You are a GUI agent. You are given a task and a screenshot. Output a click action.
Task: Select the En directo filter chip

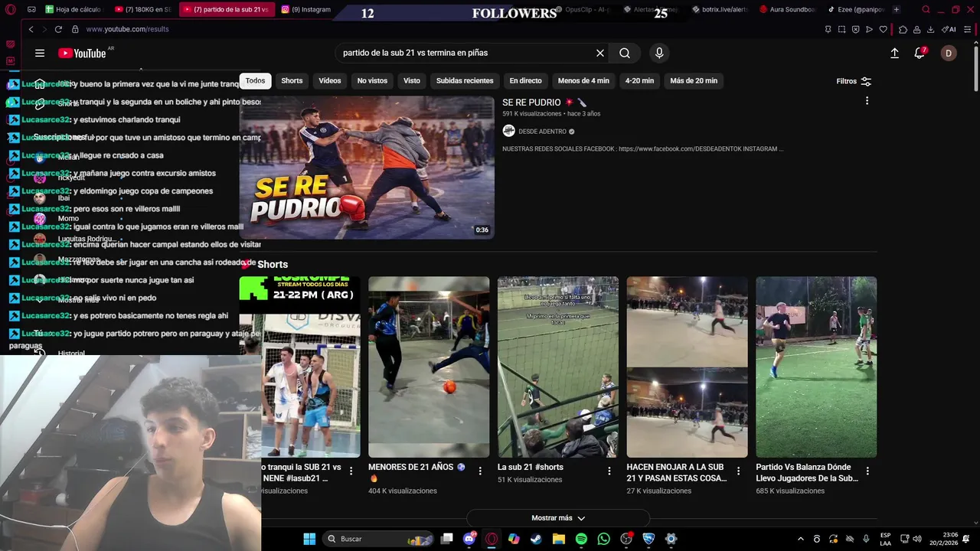point(525,80)
